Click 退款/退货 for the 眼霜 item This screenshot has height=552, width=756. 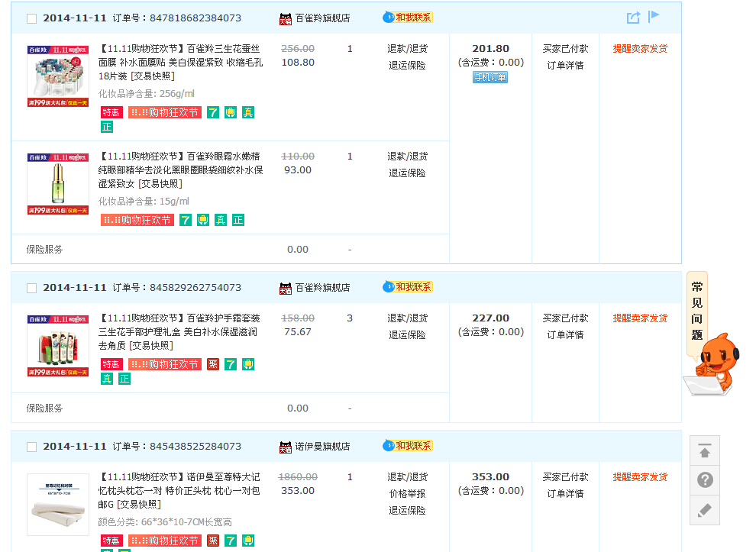click(x=408, y=157)
